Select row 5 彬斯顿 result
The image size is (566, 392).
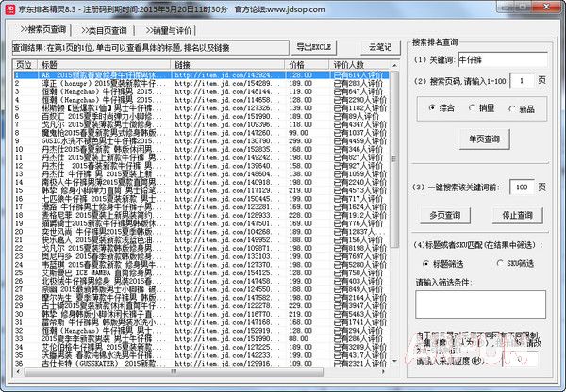[202, 107]
